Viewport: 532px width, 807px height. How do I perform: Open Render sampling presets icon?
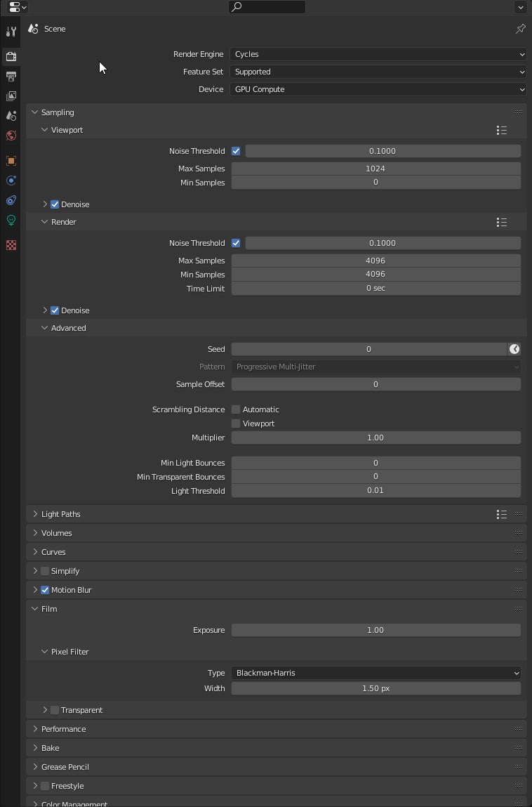tap(502, 223)
